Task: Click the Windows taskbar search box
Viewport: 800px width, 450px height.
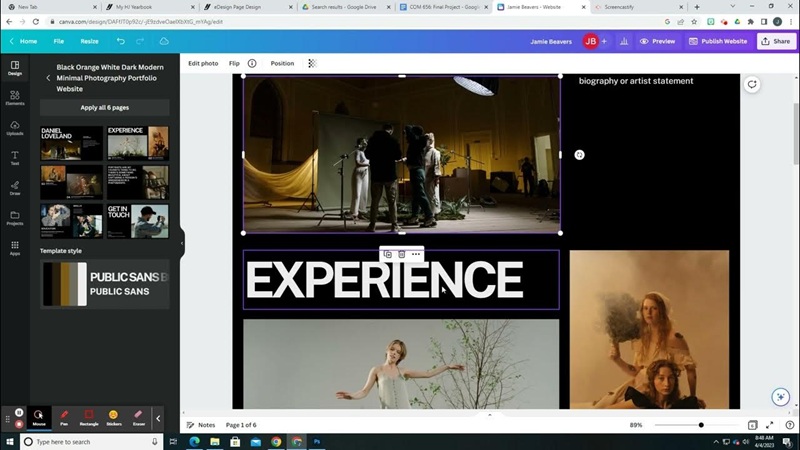Action: pyautogui.click(x=92, y=442)
